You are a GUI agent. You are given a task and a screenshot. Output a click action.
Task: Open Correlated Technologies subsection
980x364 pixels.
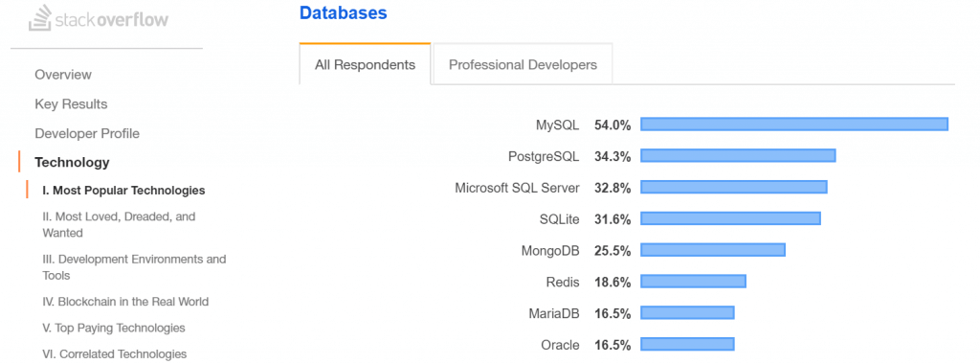coord(115,354)
